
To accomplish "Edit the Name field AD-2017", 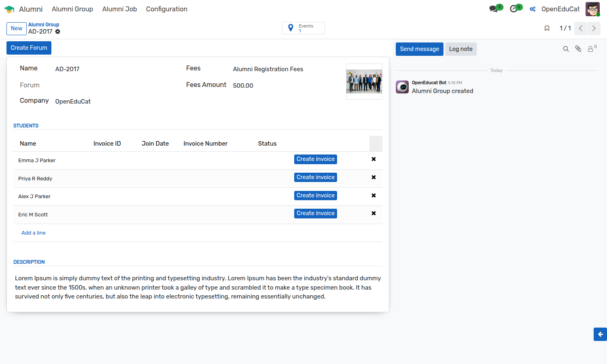I will coord(113,69).
